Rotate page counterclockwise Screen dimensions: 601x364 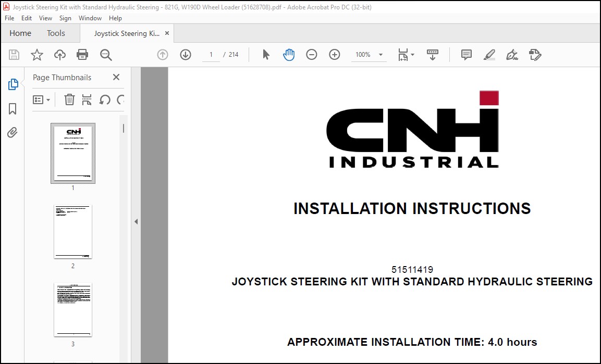105,100
